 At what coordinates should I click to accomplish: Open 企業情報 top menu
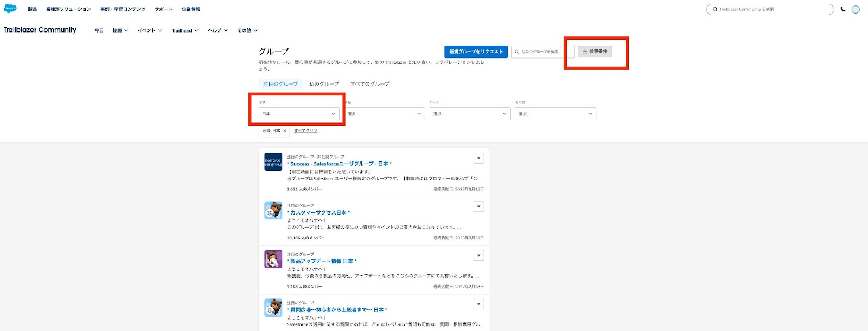pos(191,9)
